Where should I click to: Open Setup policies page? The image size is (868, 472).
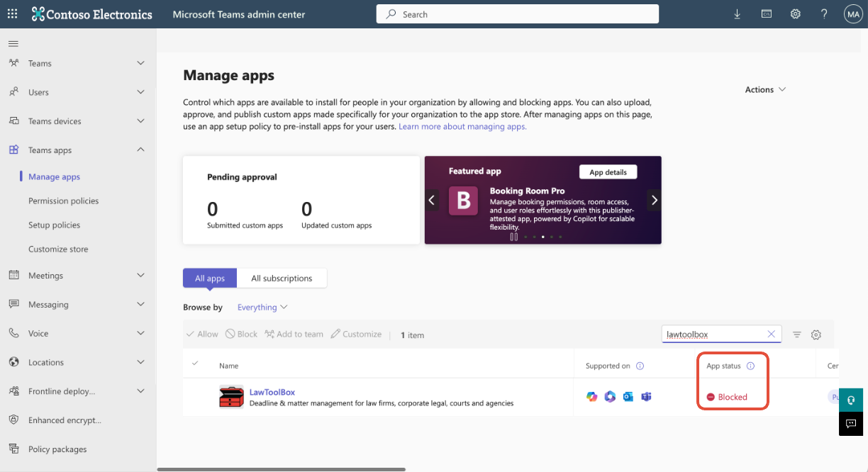[x=54, y=225]
